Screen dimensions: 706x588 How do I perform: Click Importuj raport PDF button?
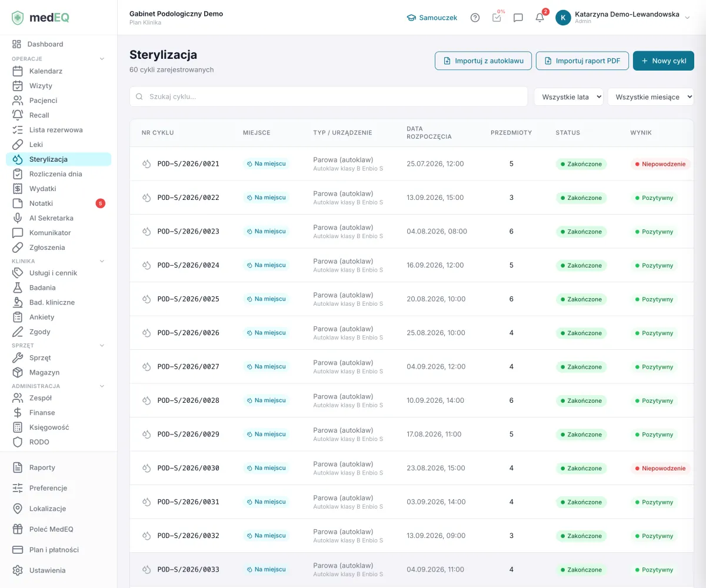pos(582,61)
